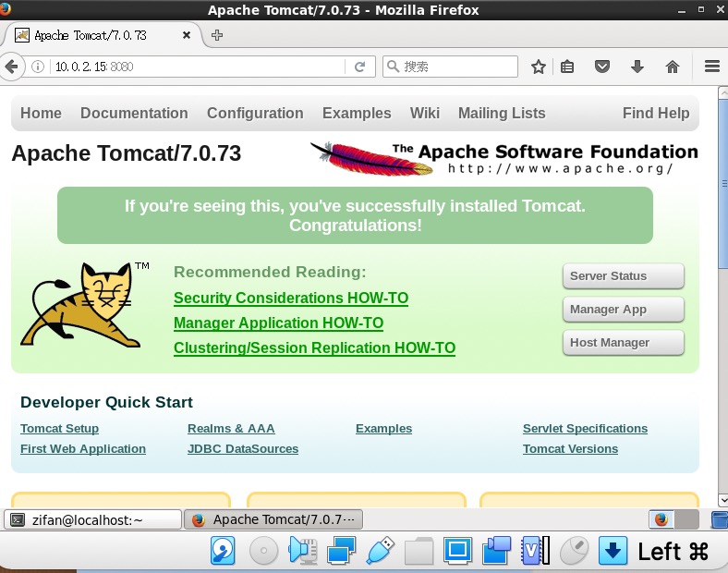
Task: Close the Apache Tomcat tab
Action: 187,35
